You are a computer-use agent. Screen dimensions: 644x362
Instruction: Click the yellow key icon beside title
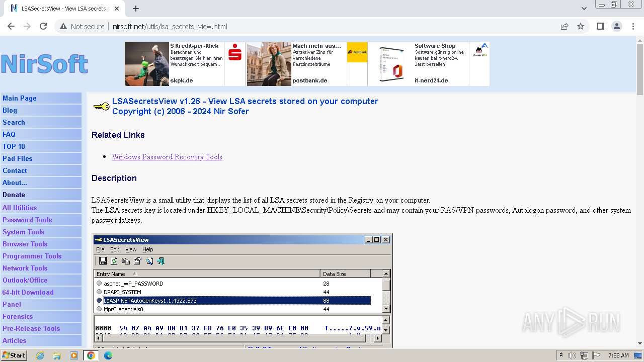(101, 107)
